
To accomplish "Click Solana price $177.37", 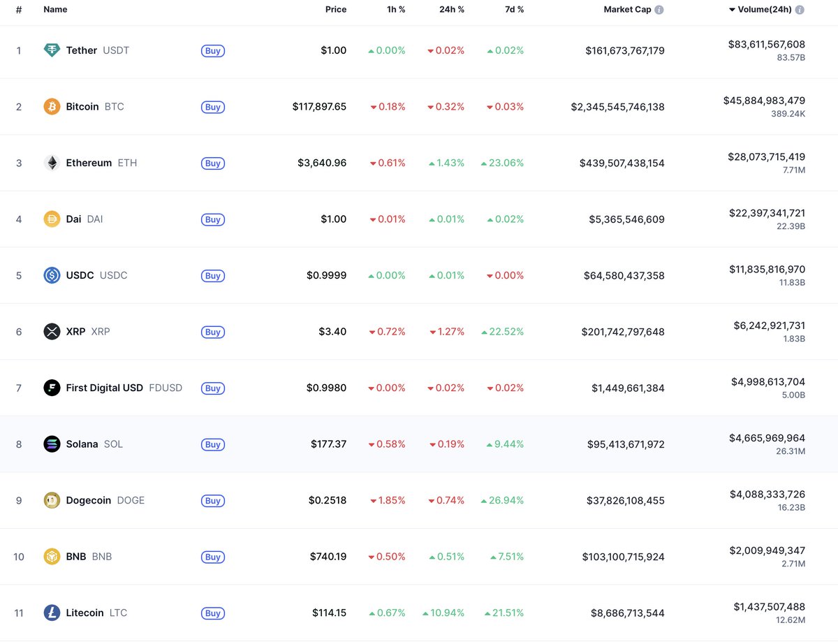I will point(329,444).
